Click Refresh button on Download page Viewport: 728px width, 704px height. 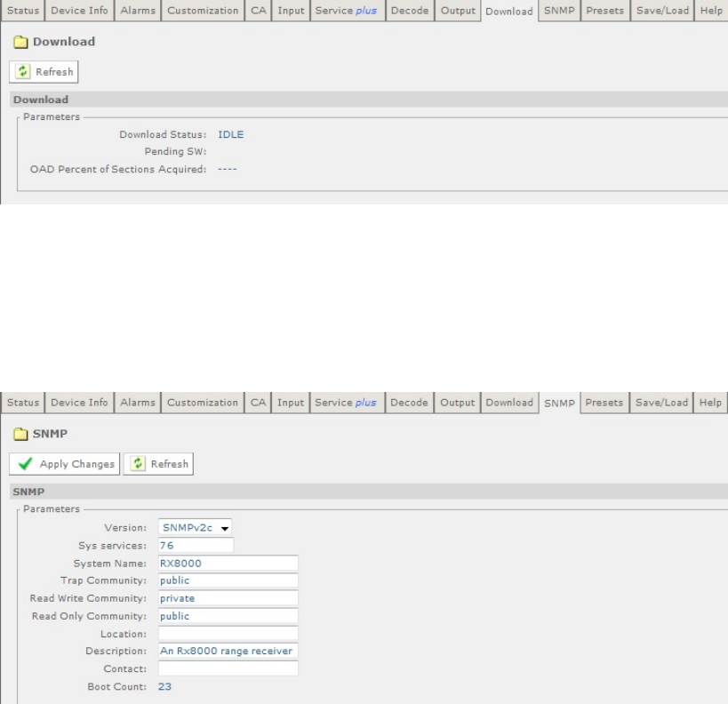pyautogui.click(x=44, y=71)
